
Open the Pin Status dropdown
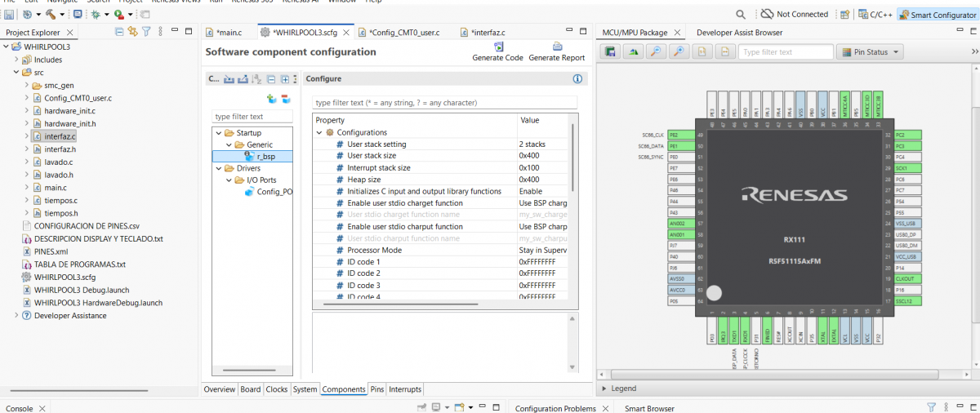(869, 52)
